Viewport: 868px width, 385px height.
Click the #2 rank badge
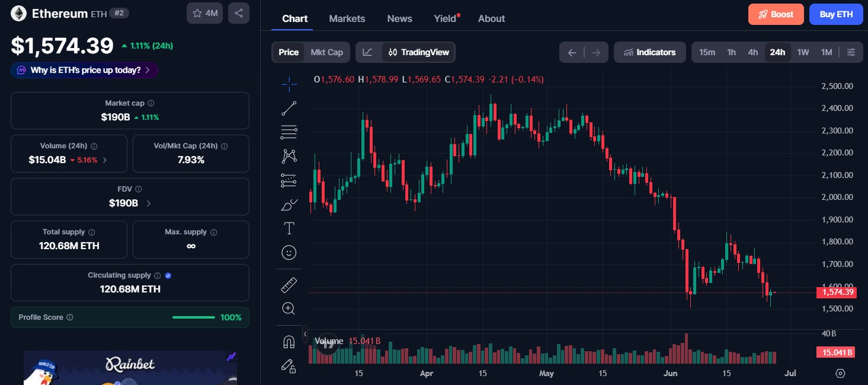pos(120,13)
